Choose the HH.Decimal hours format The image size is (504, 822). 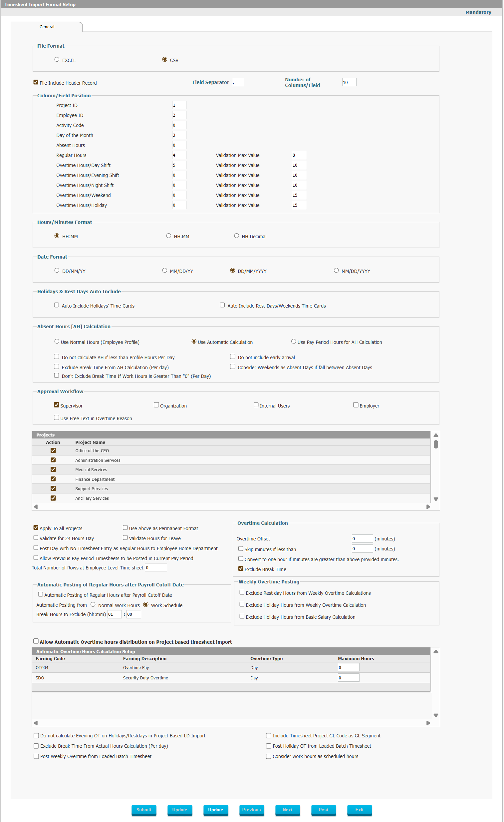(237, 236)
